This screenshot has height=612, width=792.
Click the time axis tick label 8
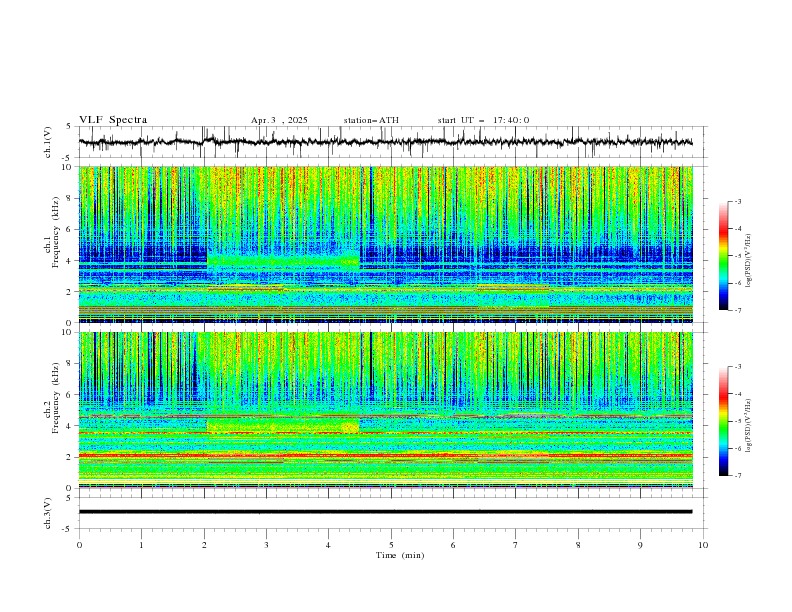tap(578, 545)
